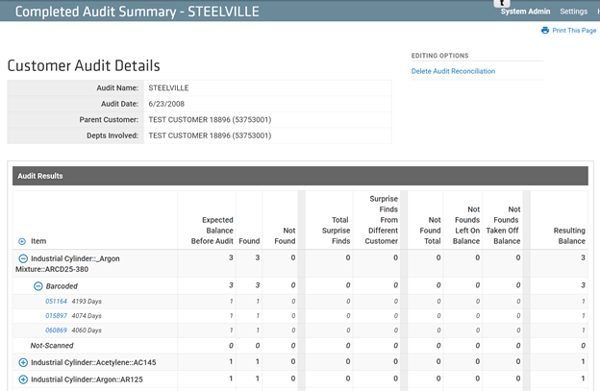Select the Not-Scanned row label
The height and width of the screenshot is (391, 600).
click(52, 345)
